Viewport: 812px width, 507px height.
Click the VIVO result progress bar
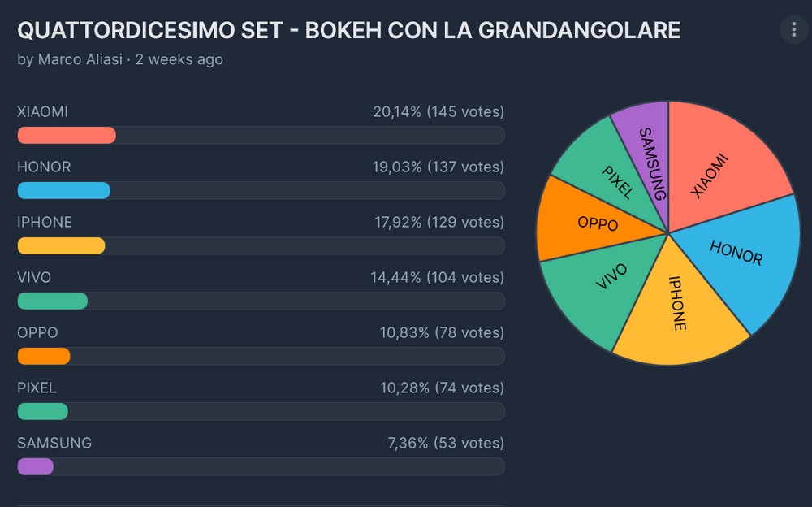click(52, 301)
